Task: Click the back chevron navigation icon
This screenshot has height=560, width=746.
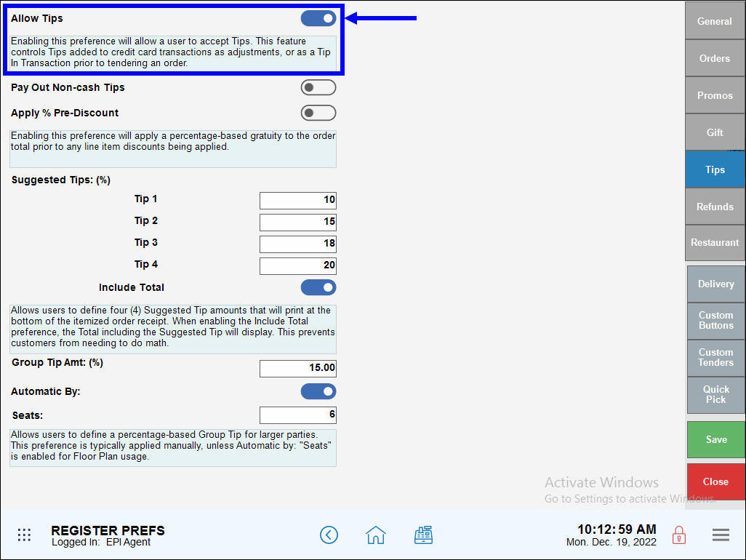Action: (x=329, y=535)
